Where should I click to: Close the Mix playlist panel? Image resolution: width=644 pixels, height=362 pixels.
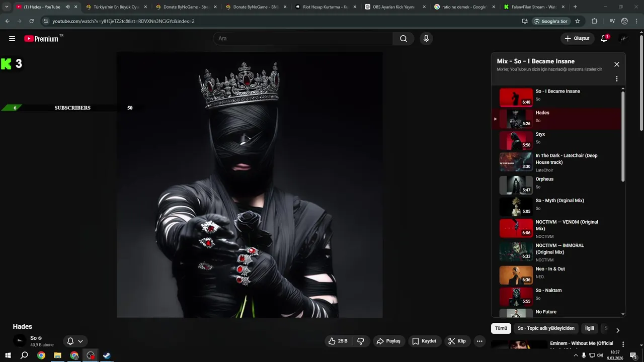tap(616, 64)
